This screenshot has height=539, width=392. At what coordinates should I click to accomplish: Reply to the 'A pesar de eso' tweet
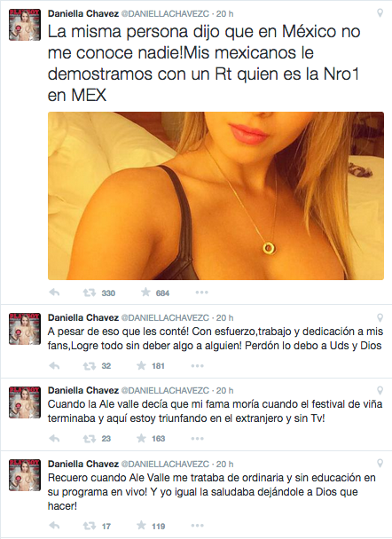54,366
